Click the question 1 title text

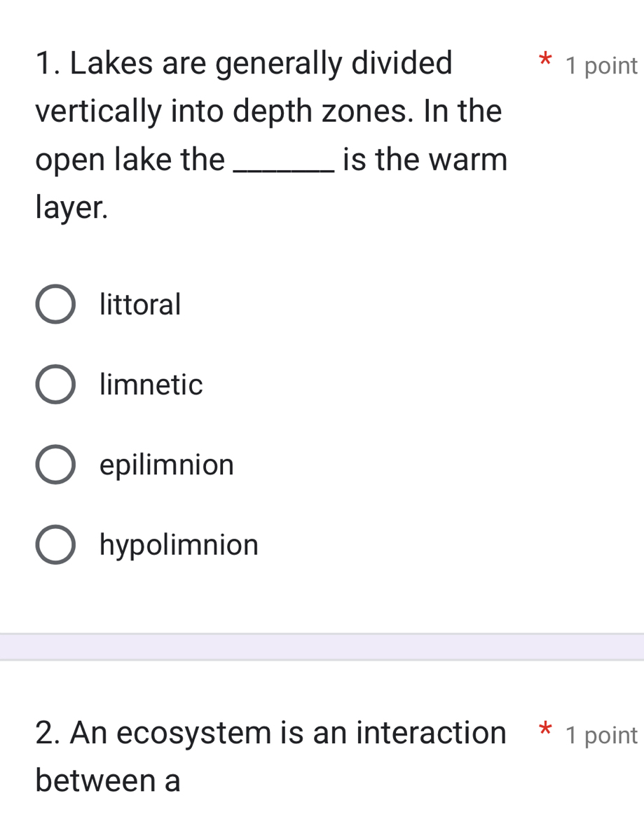click(x=243, y=63)
